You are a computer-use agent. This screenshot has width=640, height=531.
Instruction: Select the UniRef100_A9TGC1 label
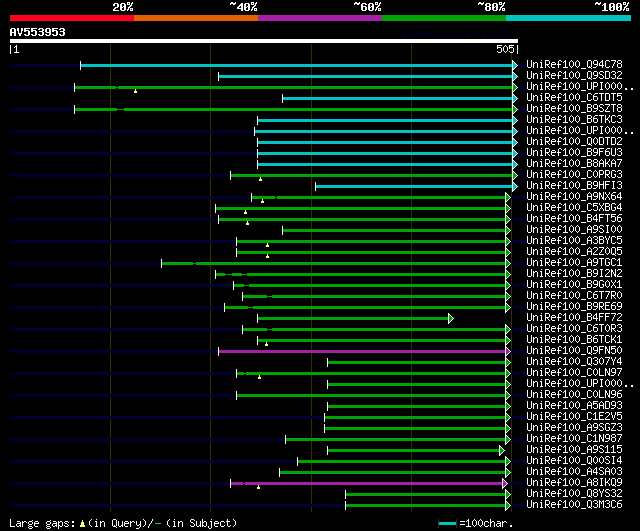click(x=574, y=263)
